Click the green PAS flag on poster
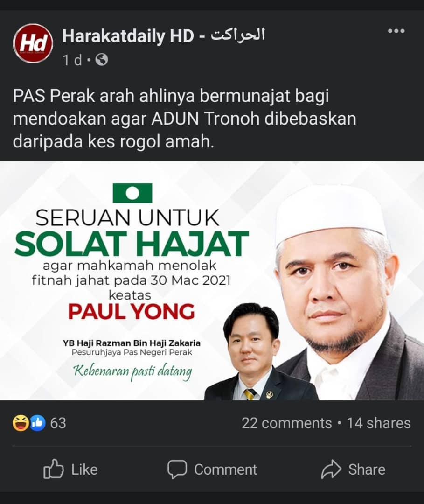Screen dimensions: 424x504 (132, 193)
